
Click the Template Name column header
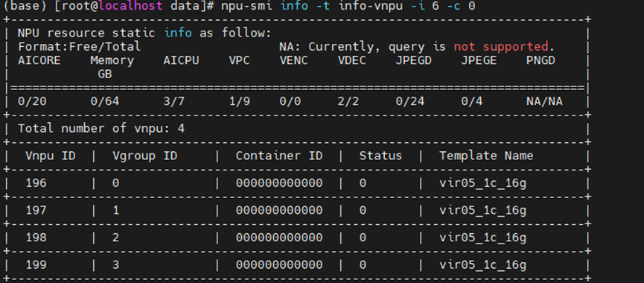(486, 156)
